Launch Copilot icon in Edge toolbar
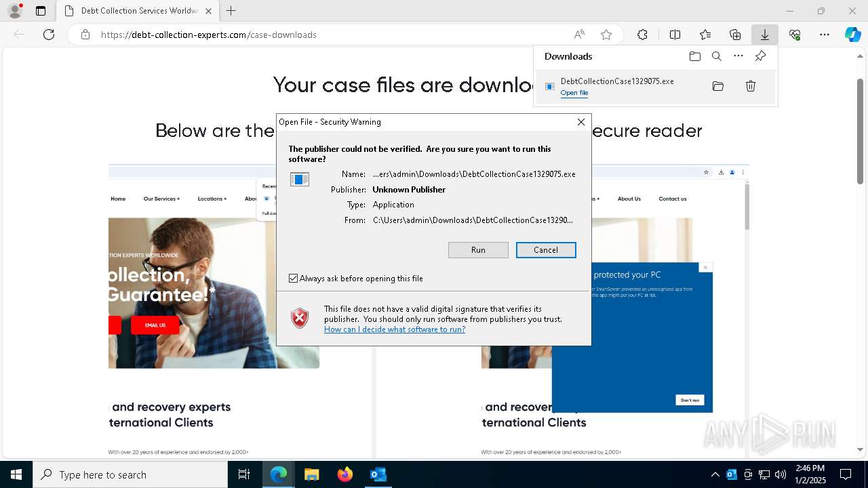 click(852, 35)
